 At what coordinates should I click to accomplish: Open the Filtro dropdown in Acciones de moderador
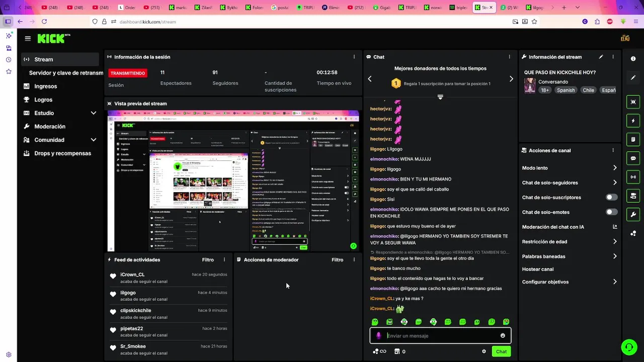338,260
